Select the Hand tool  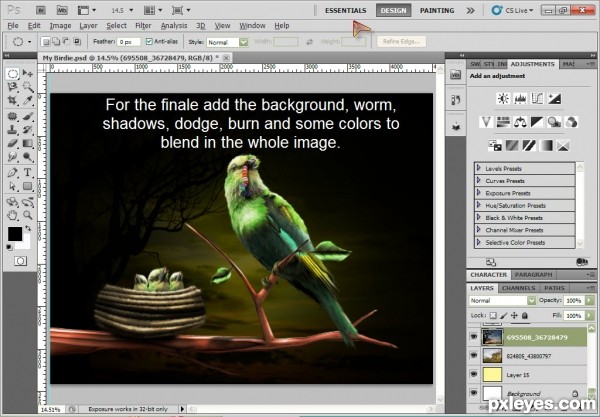(x=12, y=215)
